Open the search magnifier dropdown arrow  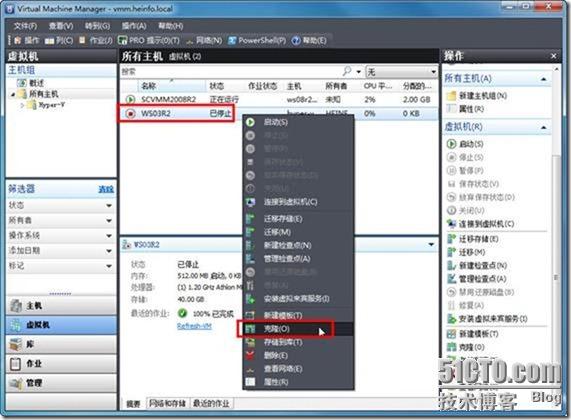click(x=359, y=72)
